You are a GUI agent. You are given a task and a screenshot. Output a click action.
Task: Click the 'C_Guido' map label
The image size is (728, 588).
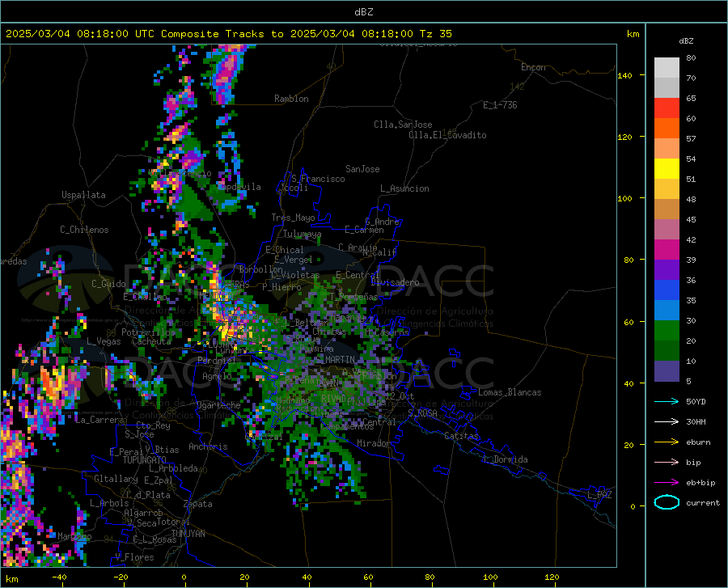(x=108, y=284)
